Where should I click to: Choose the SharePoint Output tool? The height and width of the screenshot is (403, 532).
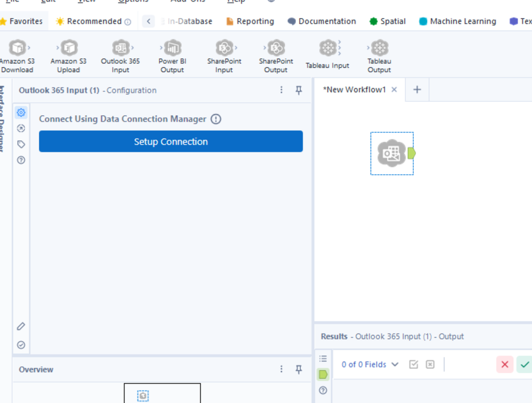click(x=276, y=57)
